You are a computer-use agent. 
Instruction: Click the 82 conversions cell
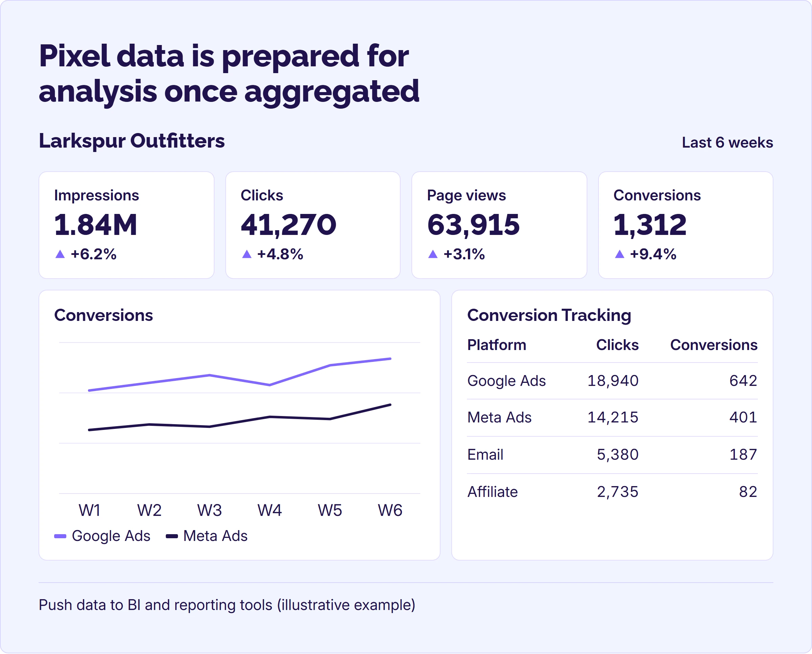748,492
